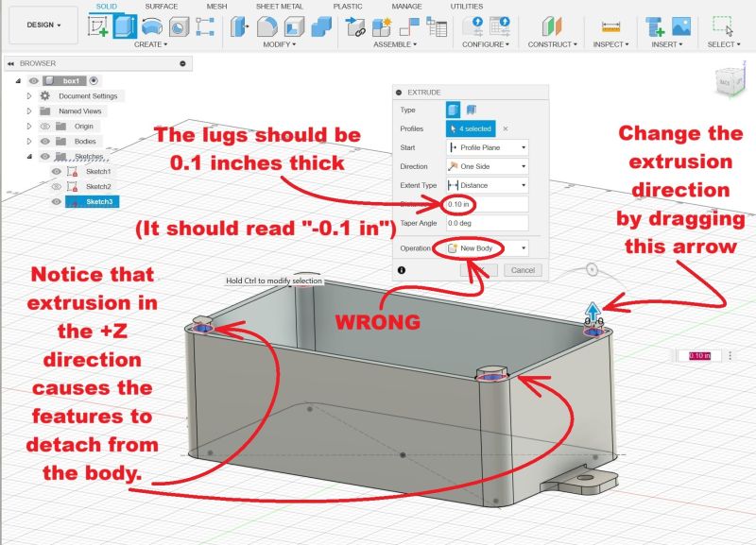Click the Insert Canvas icon
The height and width of the screenshot is (545, 756).
tap(679, 26)
